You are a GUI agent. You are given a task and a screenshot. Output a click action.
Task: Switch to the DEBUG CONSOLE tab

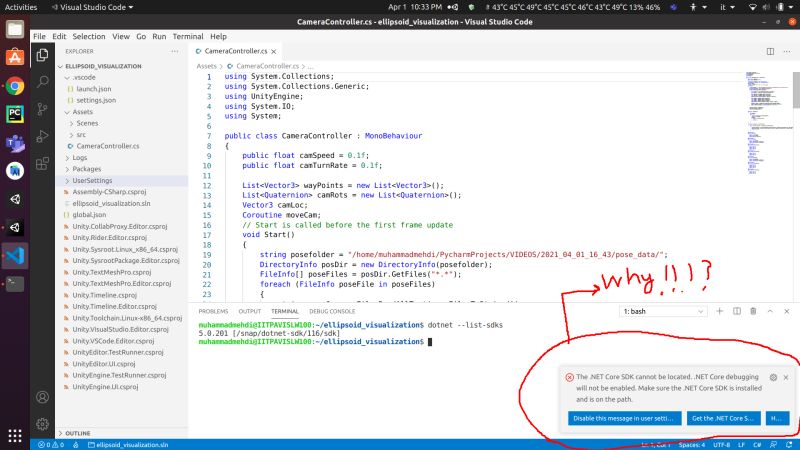[332, 311]
